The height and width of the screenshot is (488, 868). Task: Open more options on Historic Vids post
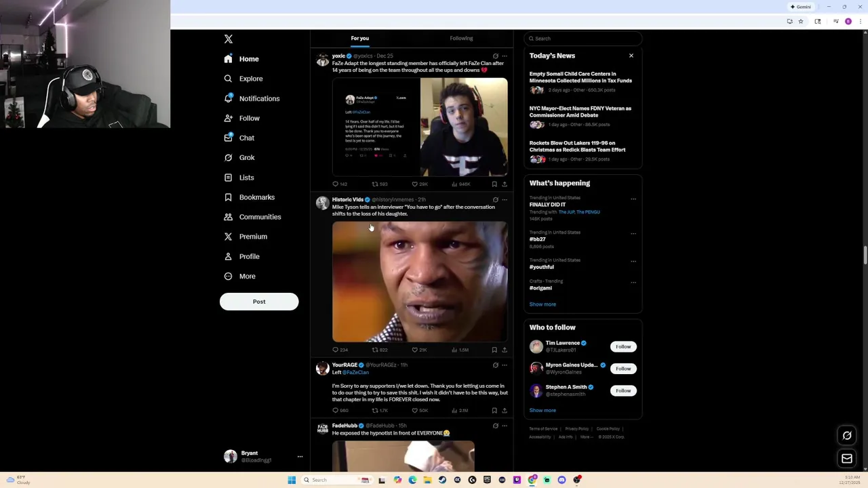coord(504,200)
